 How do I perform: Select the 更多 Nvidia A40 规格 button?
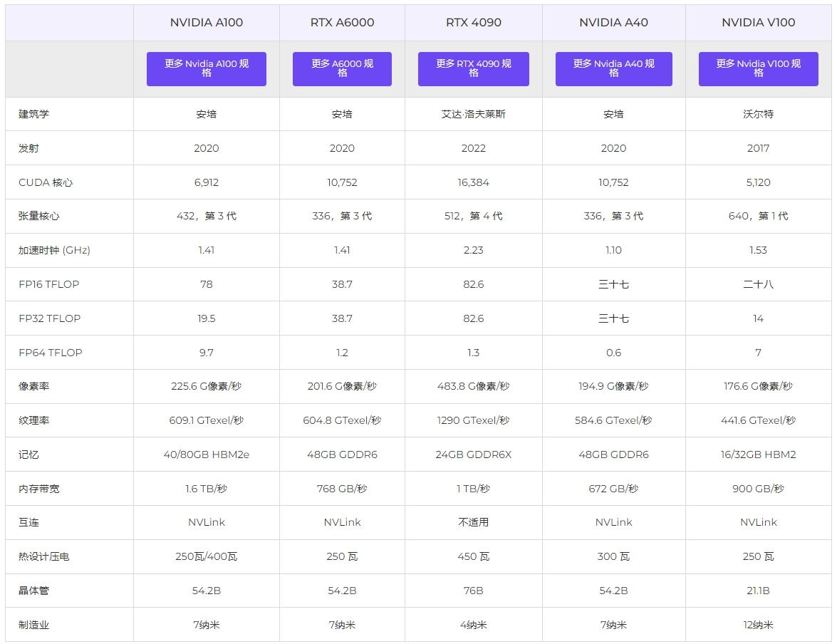(x=613, y=68)
